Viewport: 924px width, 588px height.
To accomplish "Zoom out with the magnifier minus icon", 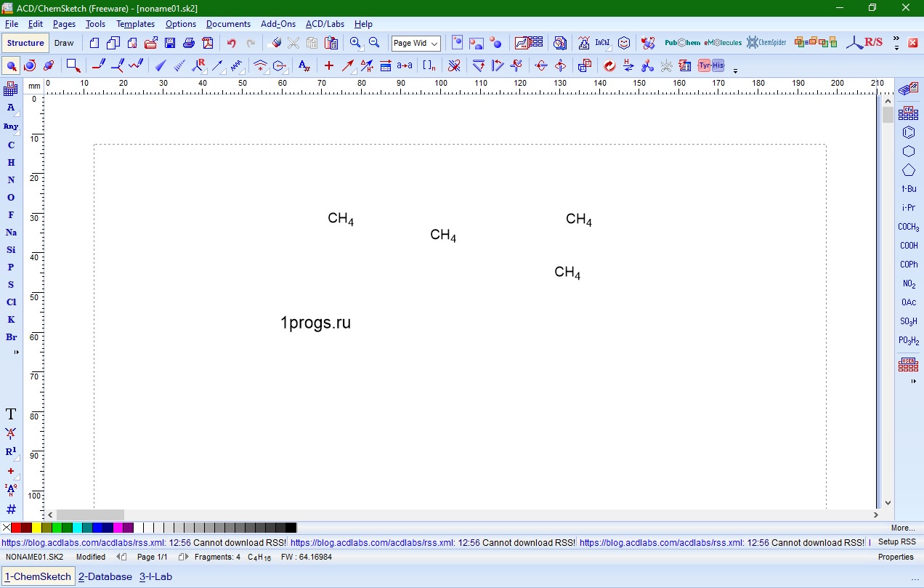I will (x=374, y=43).
